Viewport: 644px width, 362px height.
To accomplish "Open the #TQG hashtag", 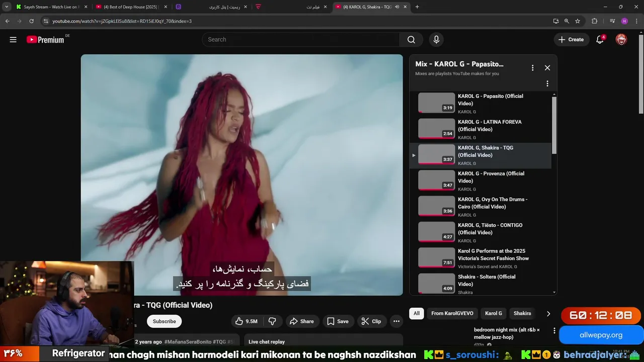I will (x=219, y=342).
